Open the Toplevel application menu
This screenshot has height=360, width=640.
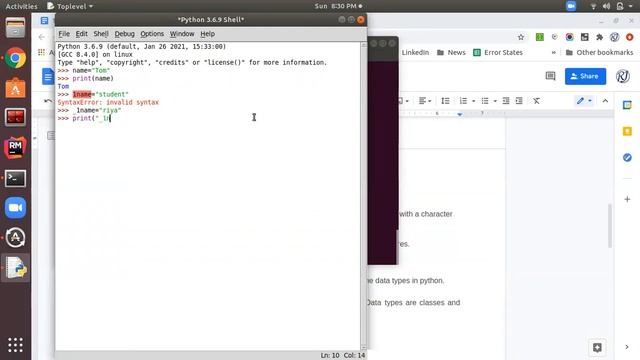(x=70, y=6)
